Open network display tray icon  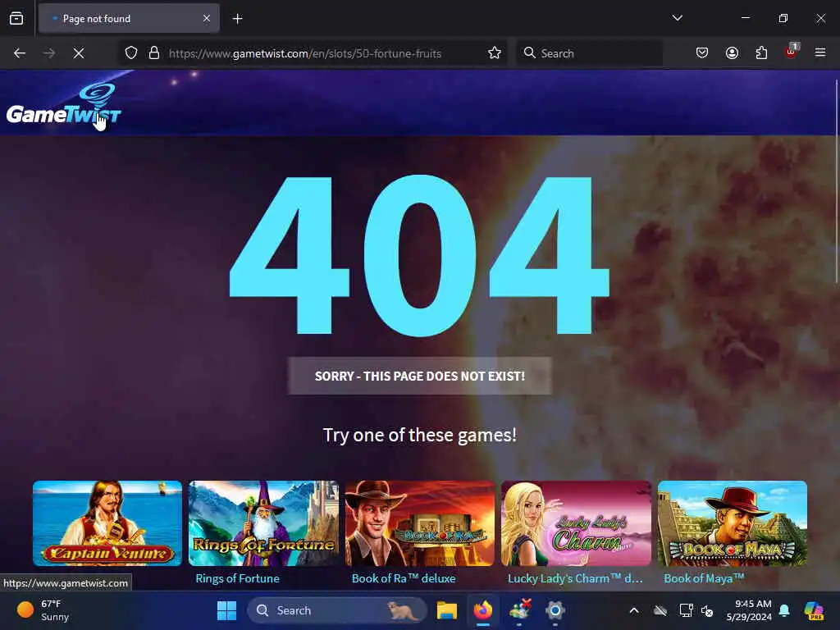click(686, 610)
